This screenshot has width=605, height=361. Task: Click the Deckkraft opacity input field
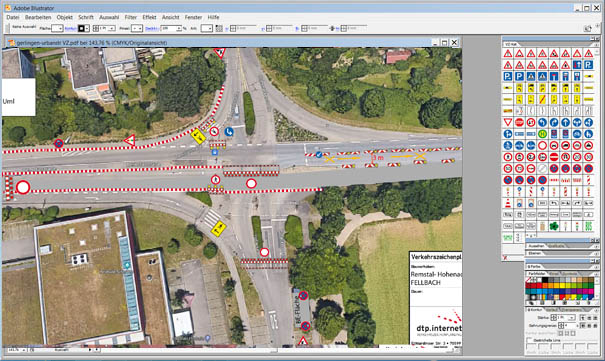pyautogui.click(x=168, y=29)
